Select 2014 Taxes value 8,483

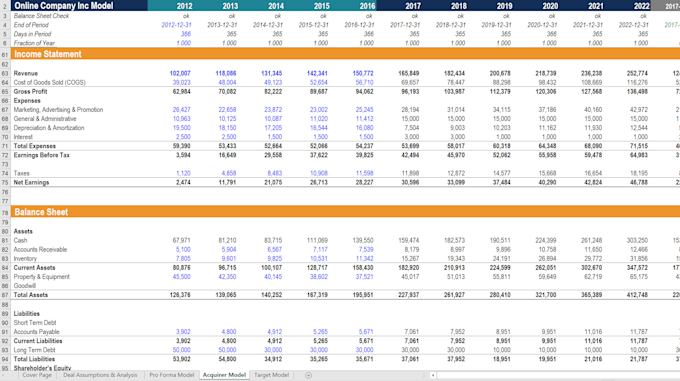[x=275, y=173]
